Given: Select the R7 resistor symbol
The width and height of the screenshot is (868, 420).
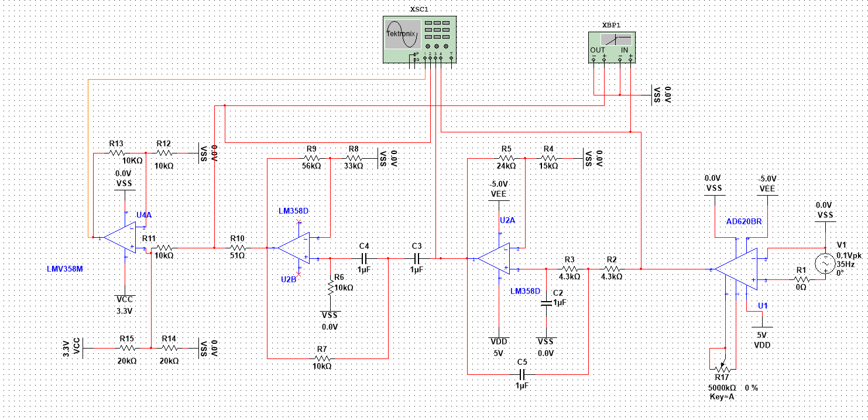Looking at the screenshot, I should (x=322, y=358).
